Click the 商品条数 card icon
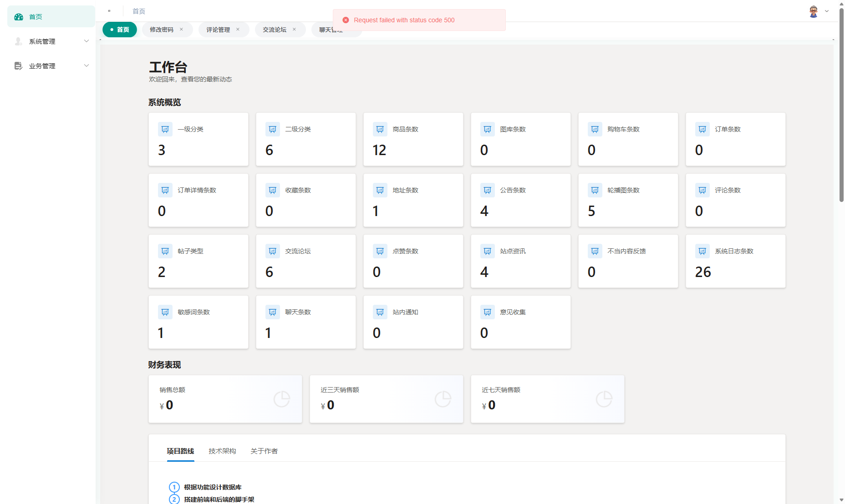 (x=380, y=129)
